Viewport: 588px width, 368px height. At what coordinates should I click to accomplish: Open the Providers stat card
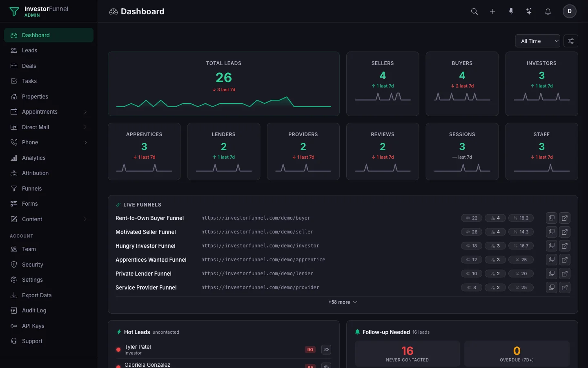pyautogui.click(x=303, y=151)
